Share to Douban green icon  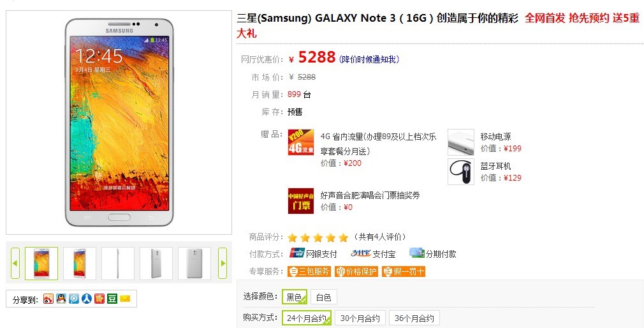[112, 299]
